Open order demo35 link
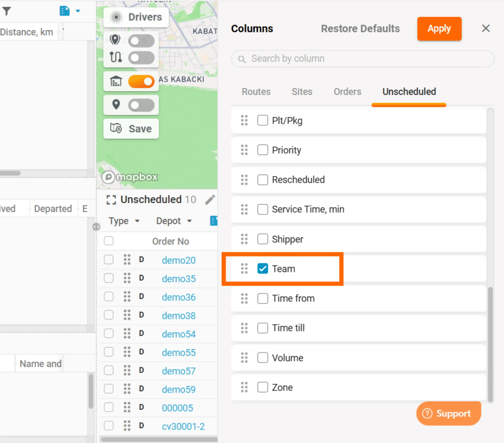This screenshot has width=504, height=443. (x=179, y=279)
